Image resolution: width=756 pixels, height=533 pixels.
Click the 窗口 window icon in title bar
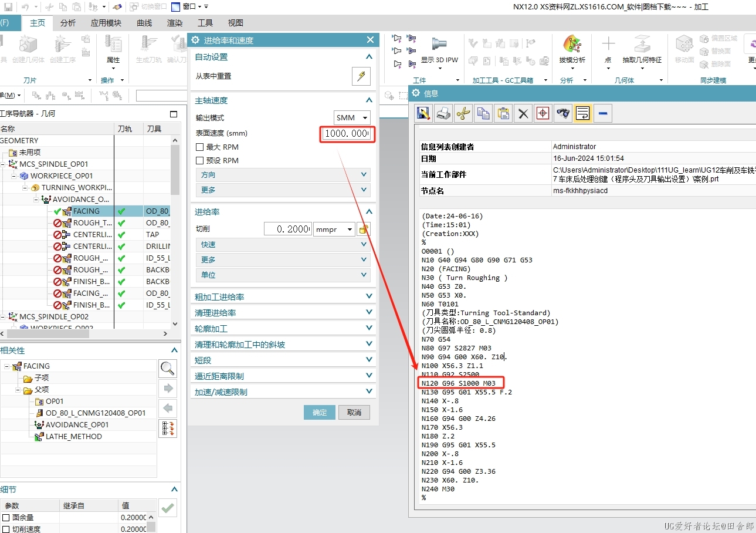coord(176,7)
